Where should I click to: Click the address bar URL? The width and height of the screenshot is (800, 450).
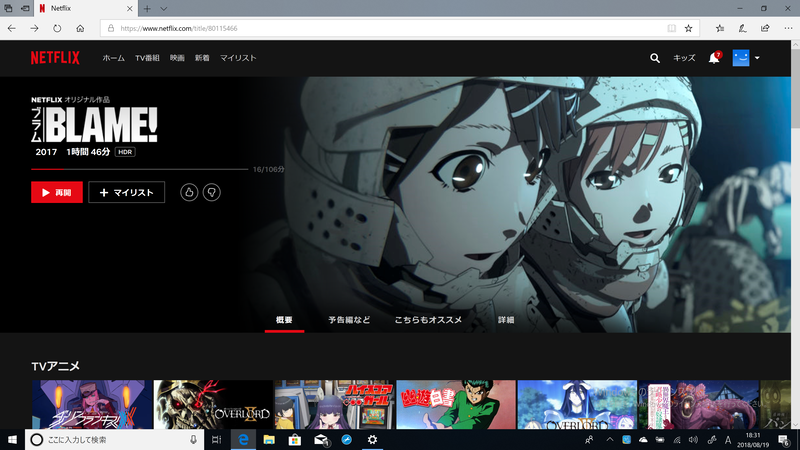[179, 29]
